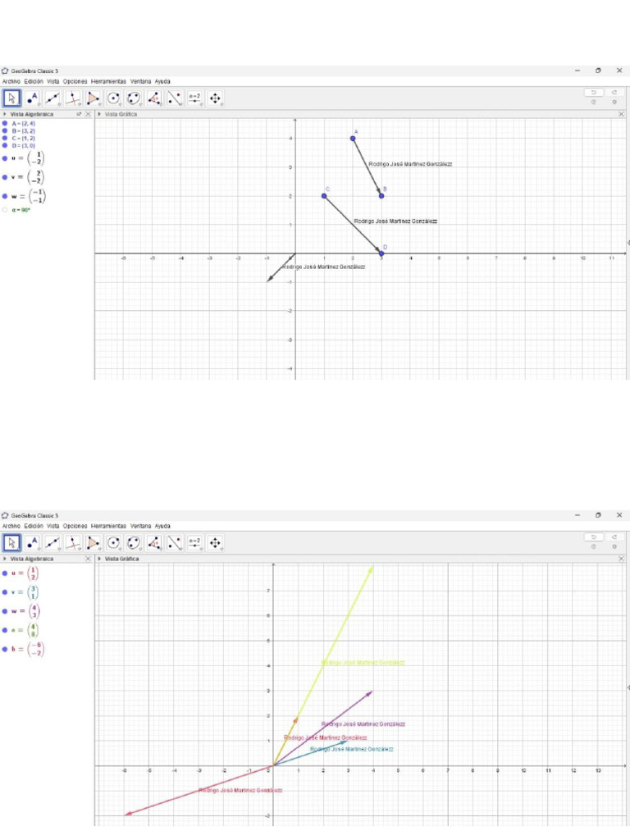Click the Undo arrow in upper GeoGebra window
Screen dimensions: 630x840
594,93
